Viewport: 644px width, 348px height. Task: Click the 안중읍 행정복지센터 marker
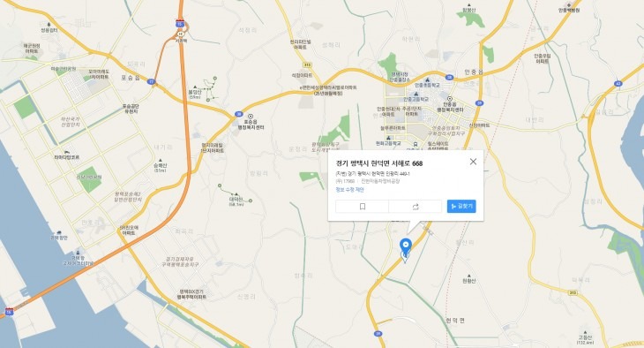click(450, 99)
